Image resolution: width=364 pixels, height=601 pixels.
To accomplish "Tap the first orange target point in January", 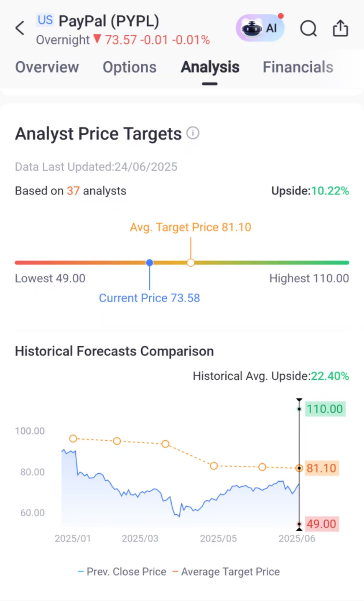I will pos(73,439).
